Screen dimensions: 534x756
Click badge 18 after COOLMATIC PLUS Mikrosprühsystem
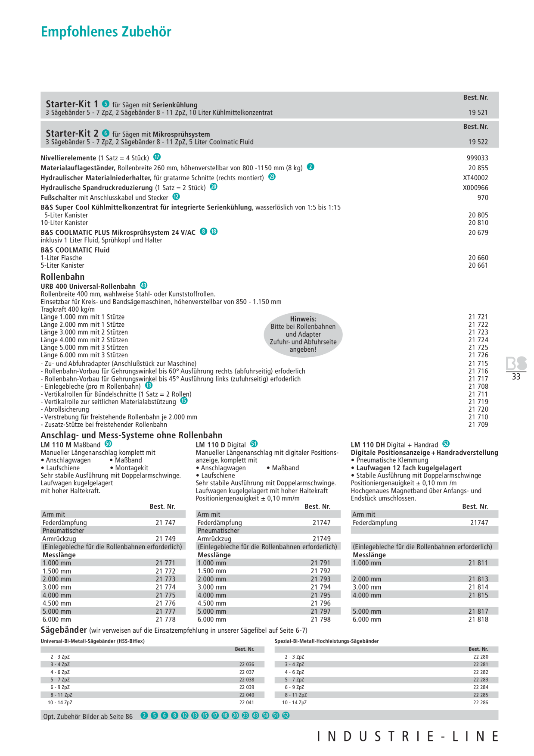point(214,231)
